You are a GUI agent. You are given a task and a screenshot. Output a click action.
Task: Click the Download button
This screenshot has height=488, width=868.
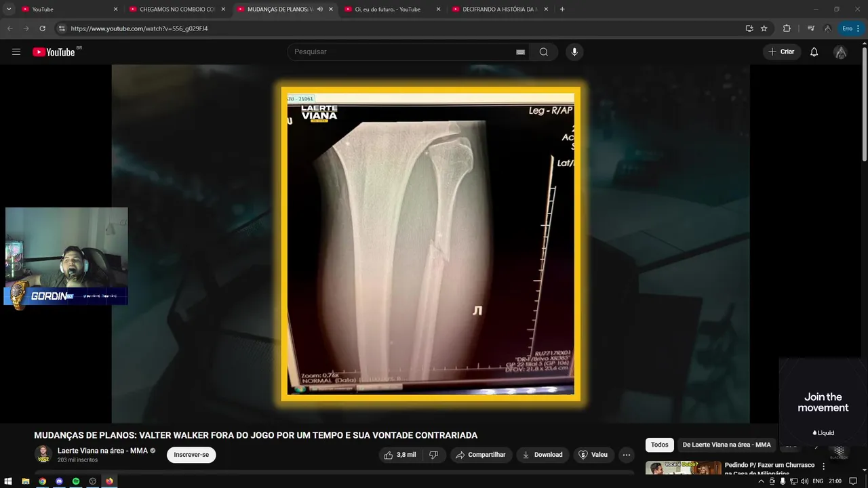pyautogui.click(x=542, y=455)
